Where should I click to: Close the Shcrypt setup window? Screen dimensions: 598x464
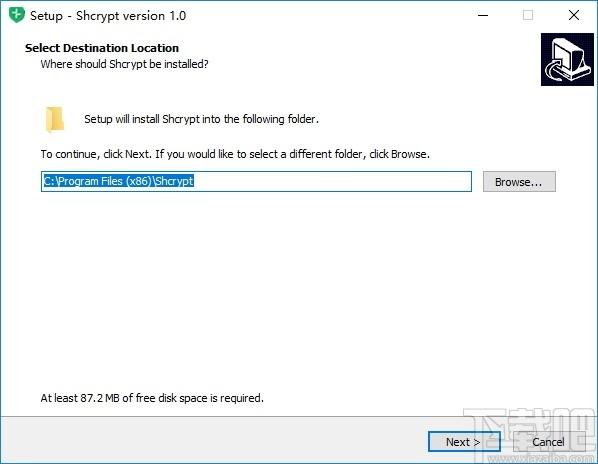click(x=574, y=15)
